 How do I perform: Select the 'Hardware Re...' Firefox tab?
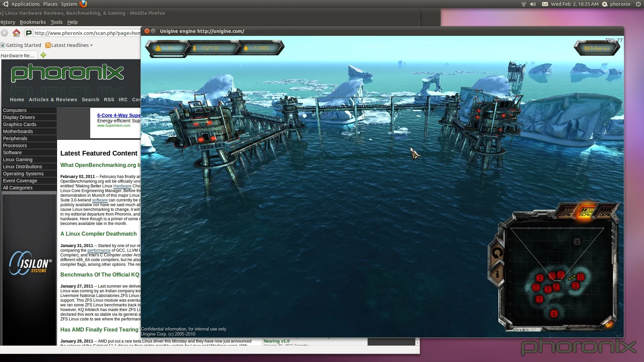(x=18, y=56)
